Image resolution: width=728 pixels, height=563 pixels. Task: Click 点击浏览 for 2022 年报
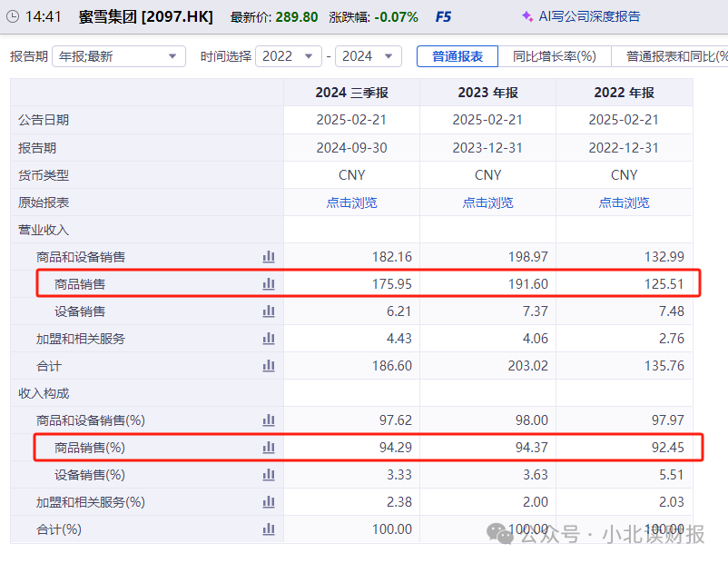[x=624, y=202]
